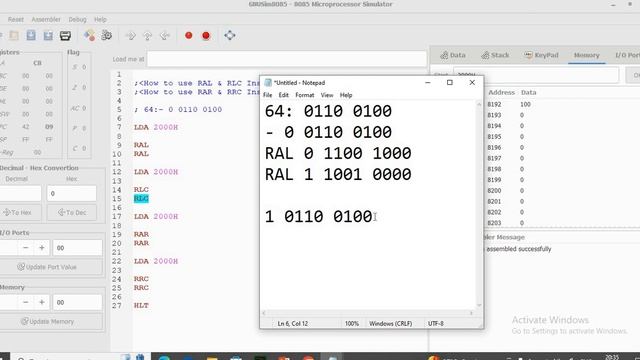This screenshot has height=360, width=640.
Task: Click the Address column header
Action: (x=502, y=93)
